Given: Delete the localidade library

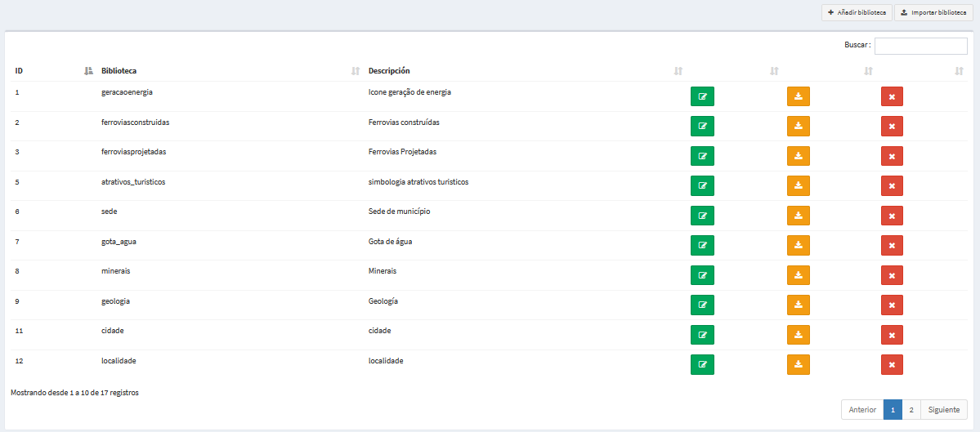Looking at the screenshot, I should point(892,364).
